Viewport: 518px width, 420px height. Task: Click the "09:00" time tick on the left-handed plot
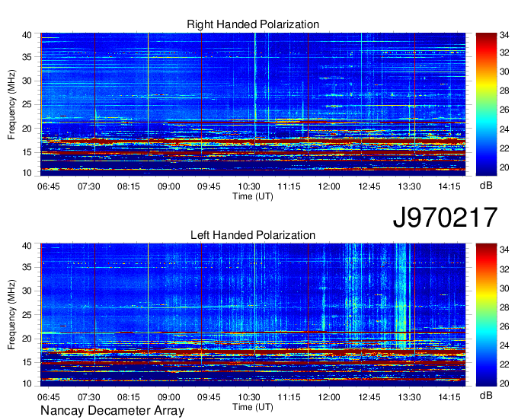coord(169,397)
